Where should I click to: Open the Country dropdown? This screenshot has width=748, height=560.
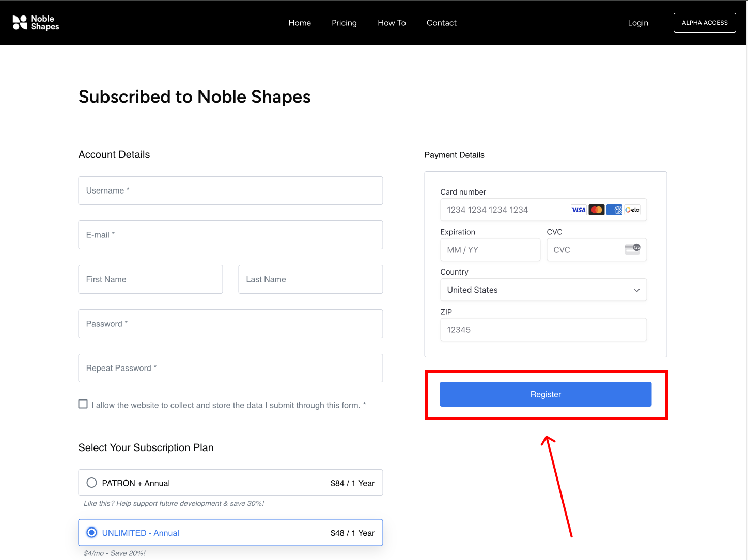tap(543, 290)
